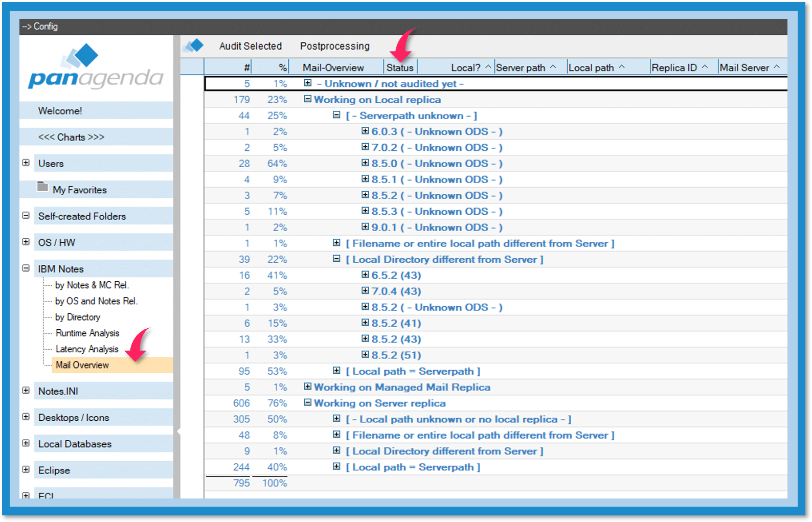Collapse the IBM Notes sidebar section
The height and width of the screenshot is (522, 812).
click(26, 268)
